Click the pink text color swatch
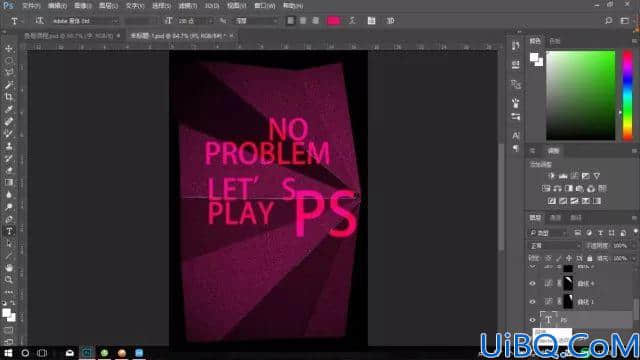This screenshot has width=640, height=360. point(333,21)
